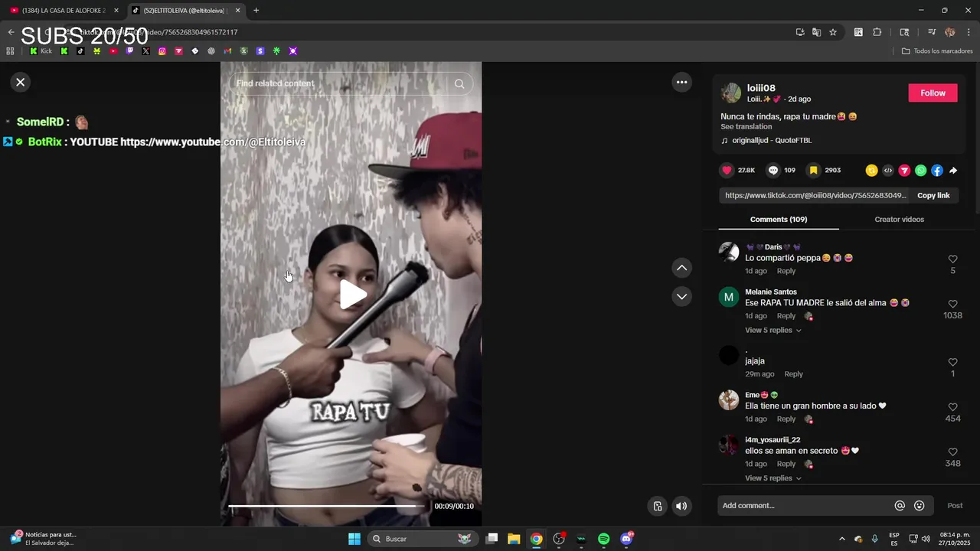Image resolution: width=980 pixels, height=551 pixels.
Task: Open the Extensions puzzle icon
Action: tap(877, 32)
